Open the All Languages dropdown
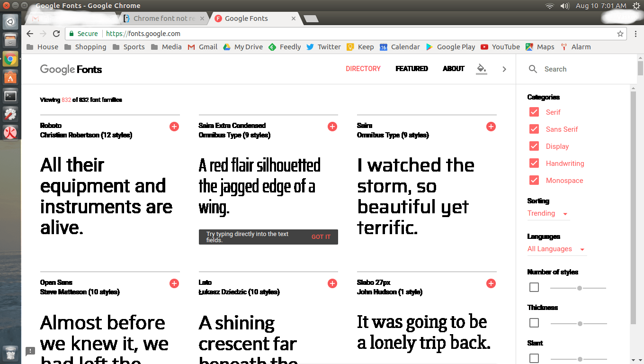644x364 pixels. click(x=557, y=249)
